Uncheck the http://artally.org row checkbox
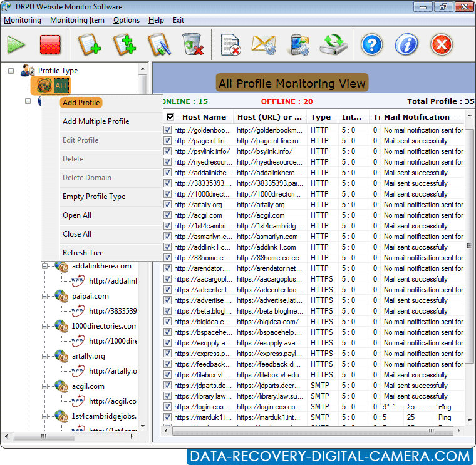This screenshot has height=465, width=476. 167,205
